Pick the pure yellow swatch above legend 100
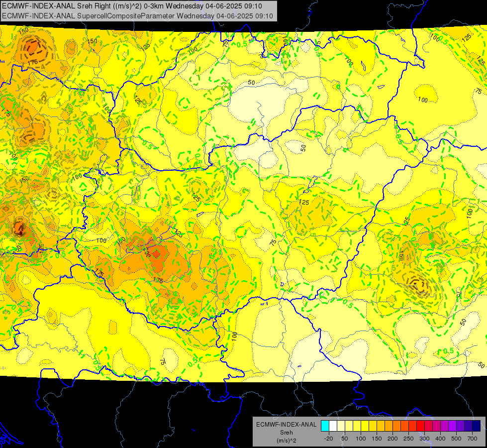Screen dimensions: 487x448 365,426
